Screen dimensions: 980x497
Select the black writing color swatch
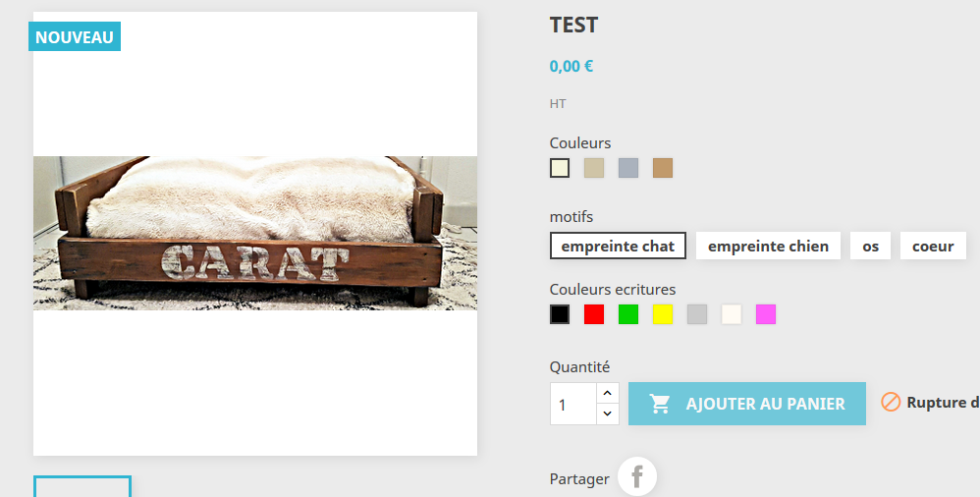tap(560, 314)
